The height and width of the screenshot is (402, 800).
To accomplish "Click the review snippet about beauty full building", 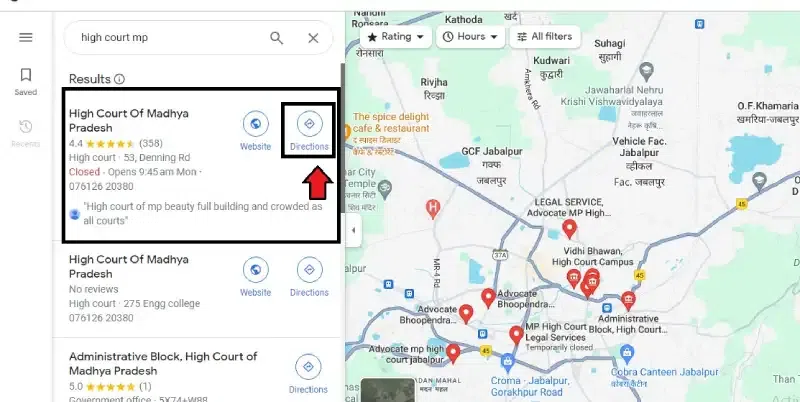I will [x=203, y=213].
